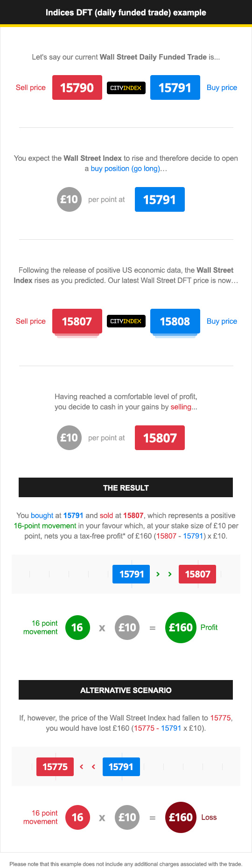
Task: Click the green £160 Profit circle
Action: click(181, 627)
